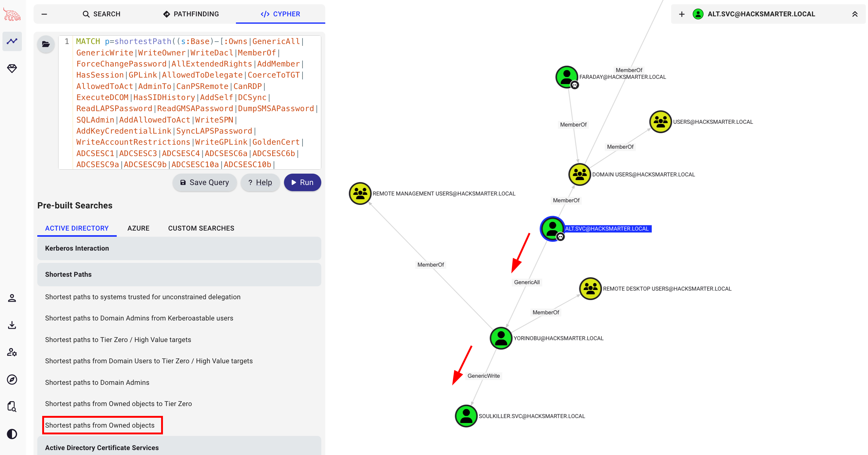Open saved queries folder icon

(x=46, y=44)
